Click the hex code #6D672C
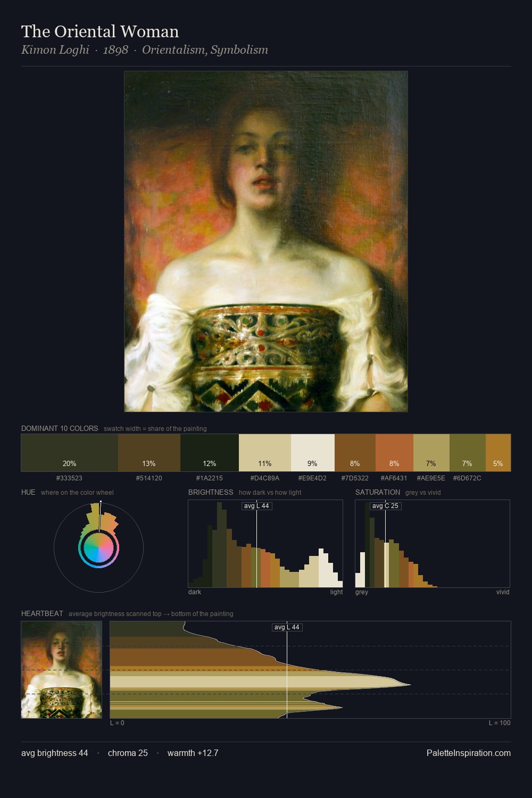The width and height of the screenshot is (532, 798). (467, 478)
